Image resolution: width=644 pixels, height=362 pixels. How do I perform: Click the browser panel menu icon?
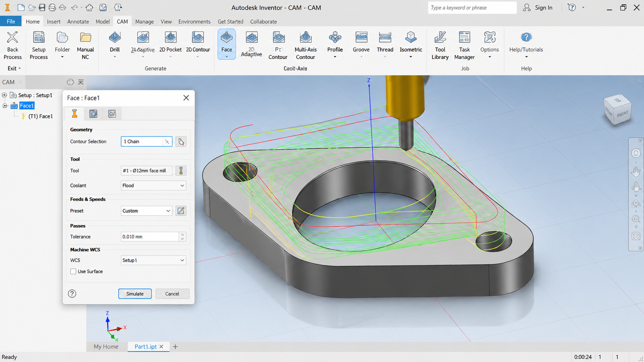point(81,82)
